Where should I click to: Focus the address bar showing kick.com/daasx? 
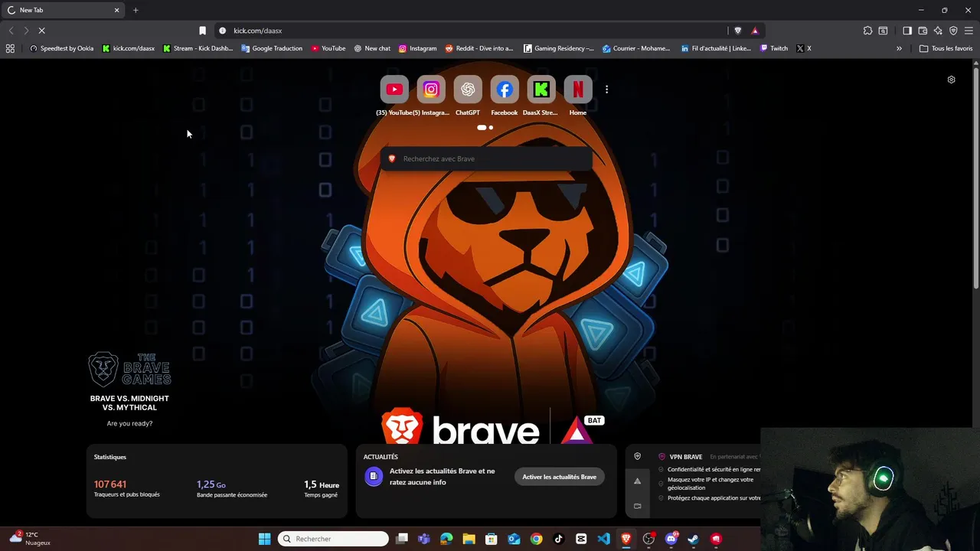tap(475, 31)
